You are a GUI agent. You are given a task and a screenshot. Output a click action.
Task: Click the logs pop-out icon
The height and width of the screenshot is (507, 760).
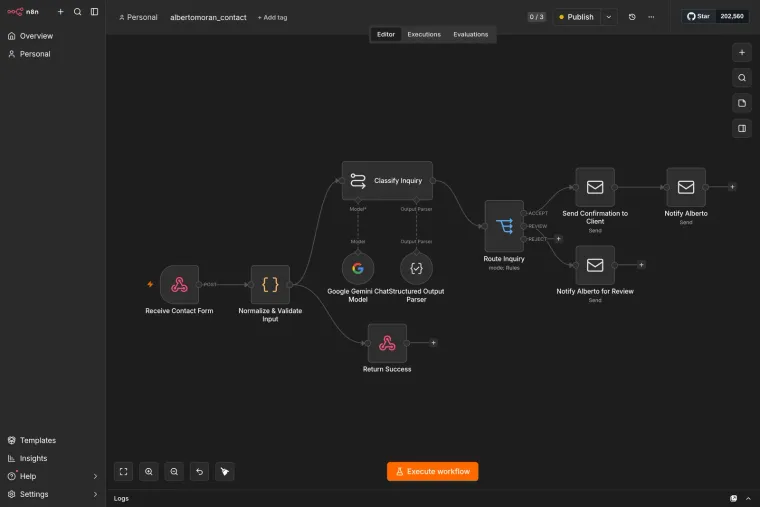click(x=734, y=499)
